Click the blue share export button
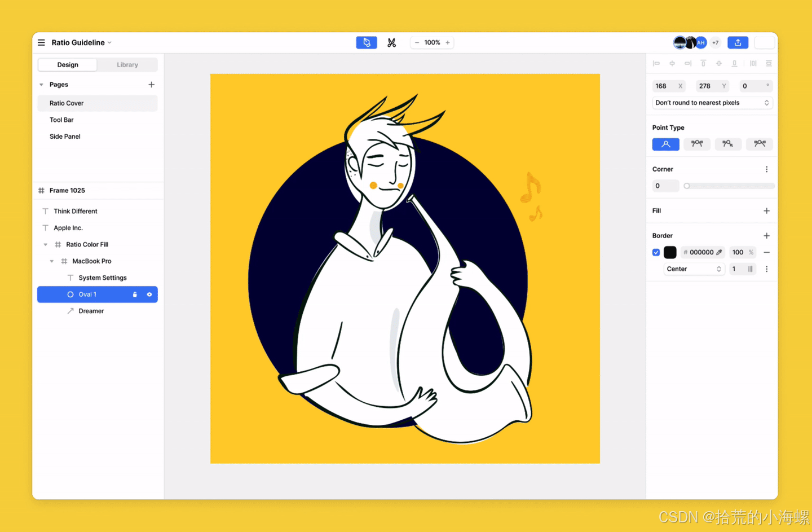Viewport: 812px width, 532px height. (738, 43)
